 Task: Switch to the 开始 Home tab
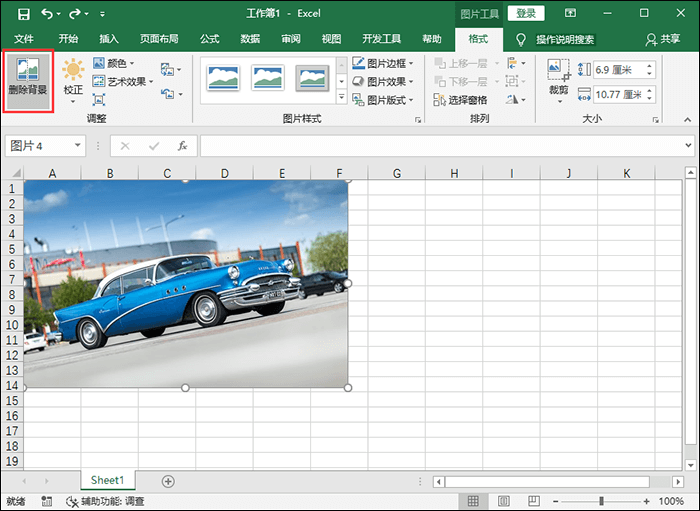click(68, 39)
